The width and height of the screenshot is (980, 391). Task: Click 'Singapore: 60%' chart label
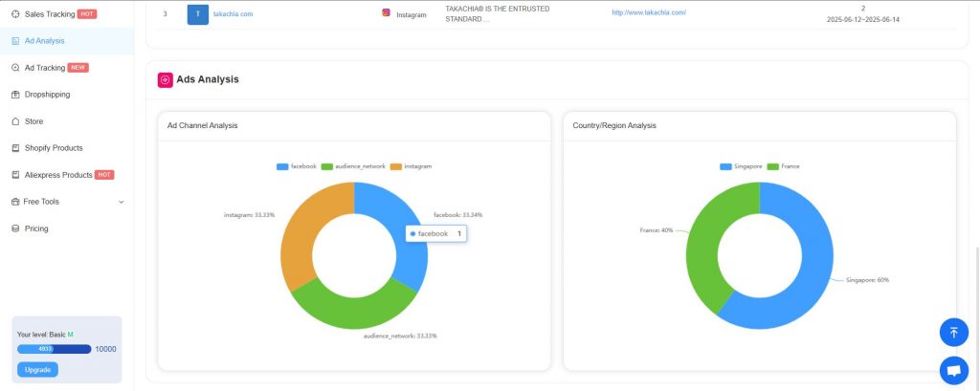[x=867, y=280]
